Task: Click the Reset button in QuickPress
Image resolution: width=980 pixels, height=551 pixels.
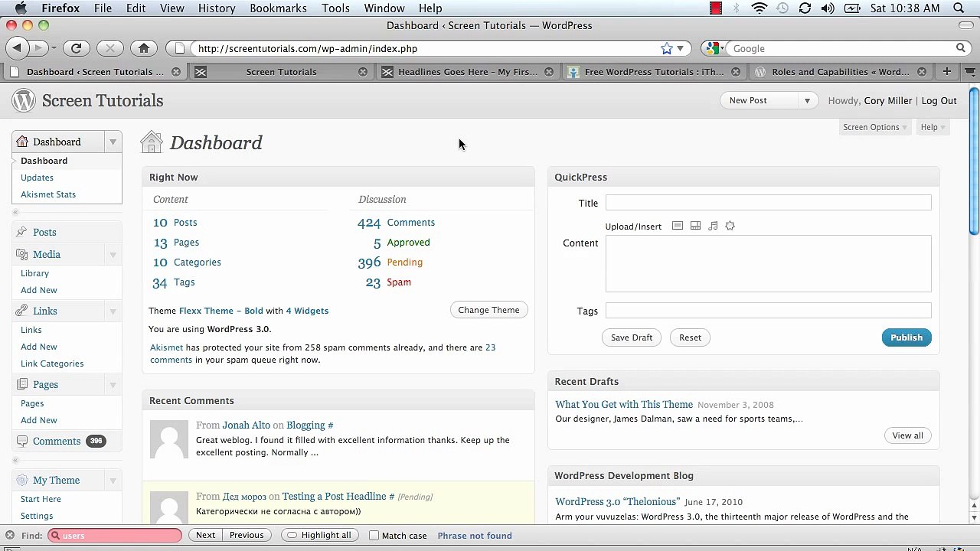Action: click(690, 337)
